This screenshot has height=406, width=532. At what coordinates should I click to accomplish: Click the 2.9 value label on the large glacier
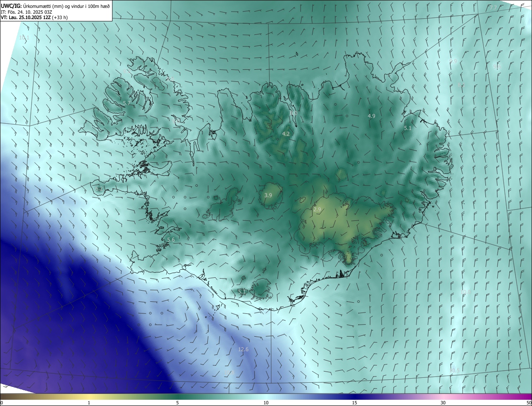[x=317, y=210]
